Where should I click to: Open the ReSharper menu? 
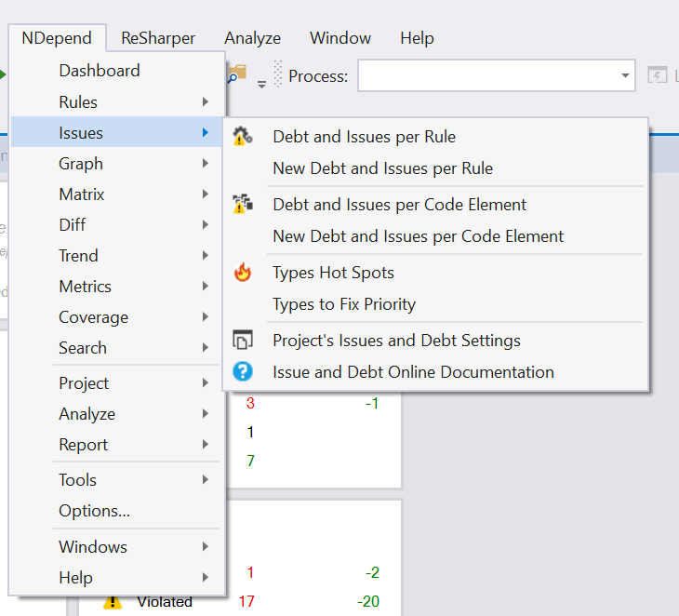[x=158, y=38]
